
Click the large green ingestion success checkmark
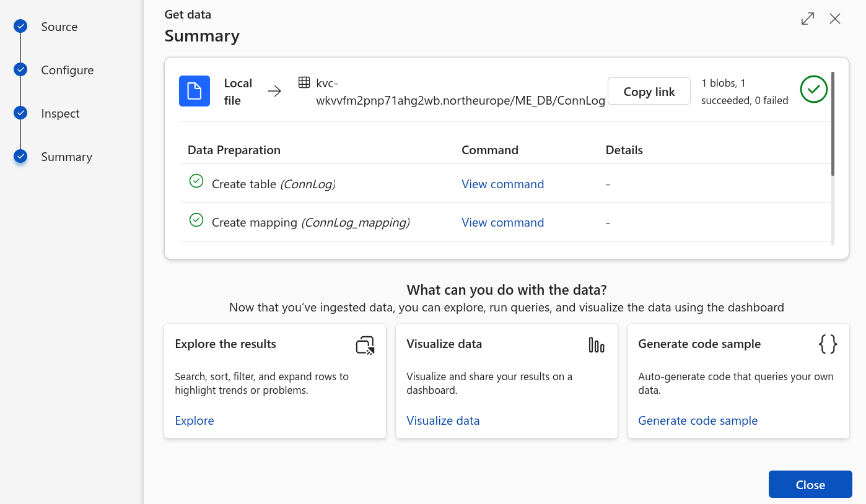point(814,89)
